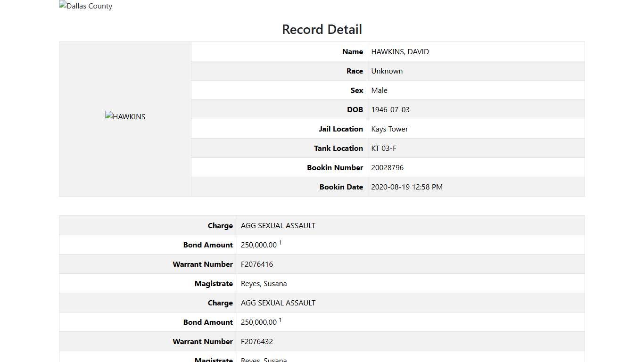Click the Dallas County logo image
This screenshot has width=644, height=362.
point(85,6)
